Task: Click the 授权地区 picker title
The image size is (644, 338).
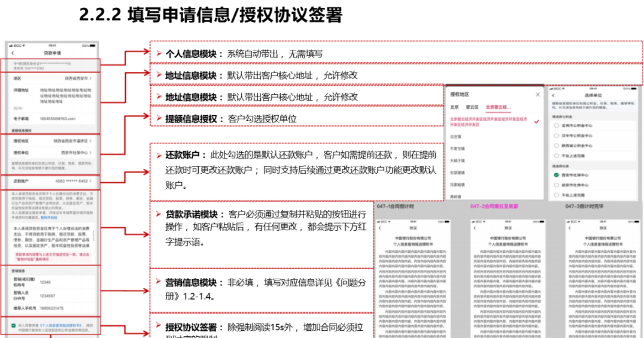Action: [459, 95]
